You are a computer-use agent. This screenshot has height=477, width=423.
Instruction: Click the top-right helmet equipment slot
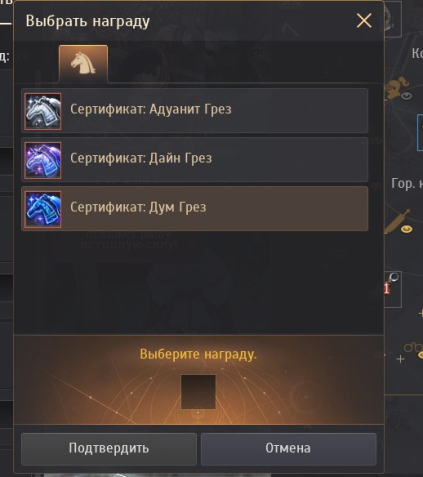pyautogui.click(x=393, y=19)
